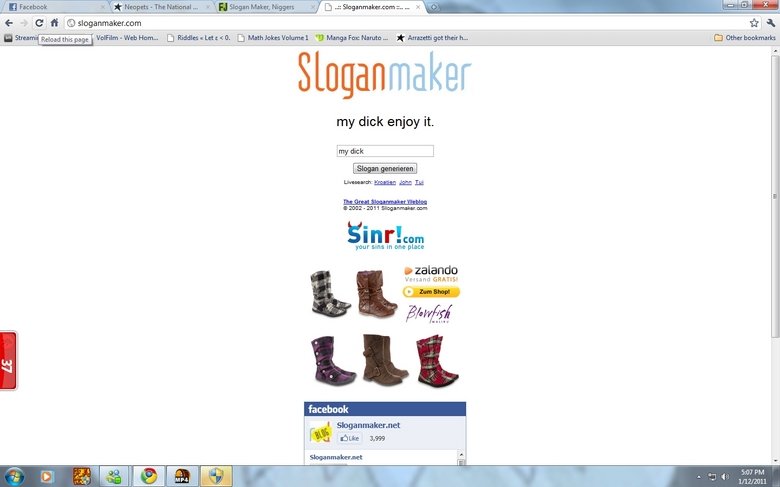The width and height of the screenshot is (780, 487).
Task: Click the zalando logo in the ad
Action: tap(431, 270)
